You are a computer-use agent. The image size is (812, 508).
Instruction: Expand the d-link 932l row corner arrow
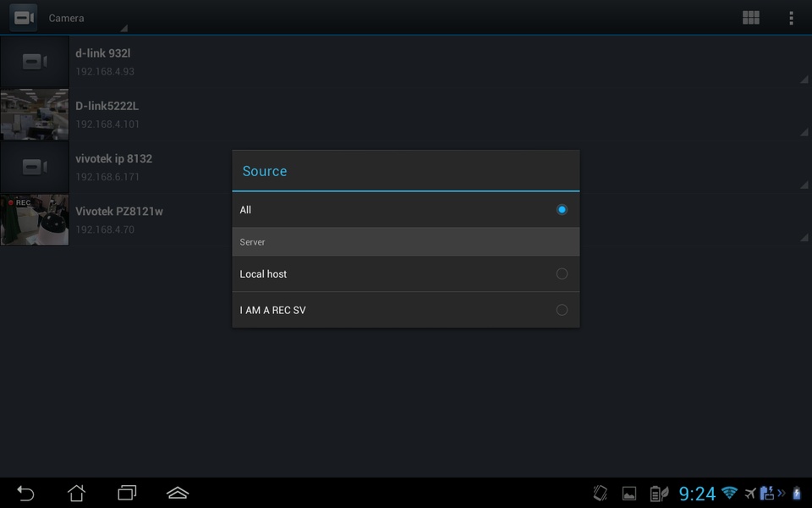804,80
